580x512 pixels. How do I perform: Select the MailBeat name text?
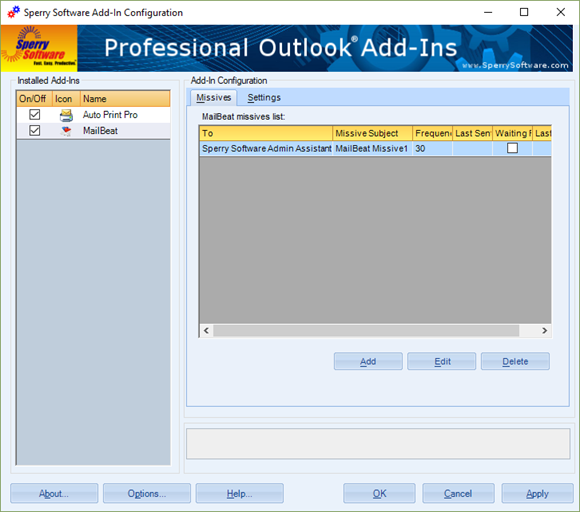coord(100,131)
